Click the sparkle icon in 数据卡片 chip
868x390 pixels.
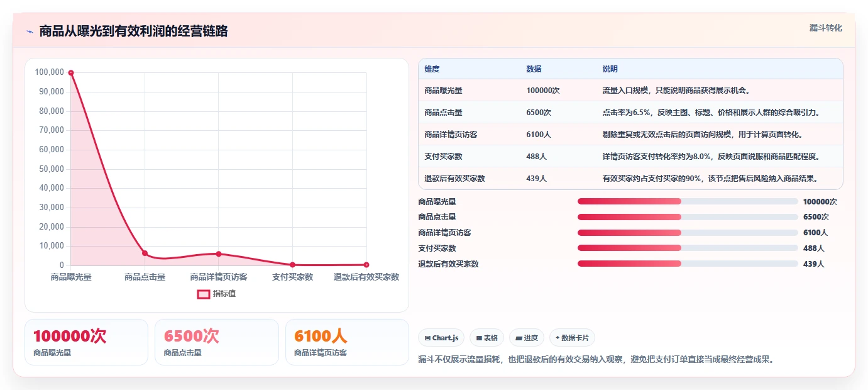point(558,338)
